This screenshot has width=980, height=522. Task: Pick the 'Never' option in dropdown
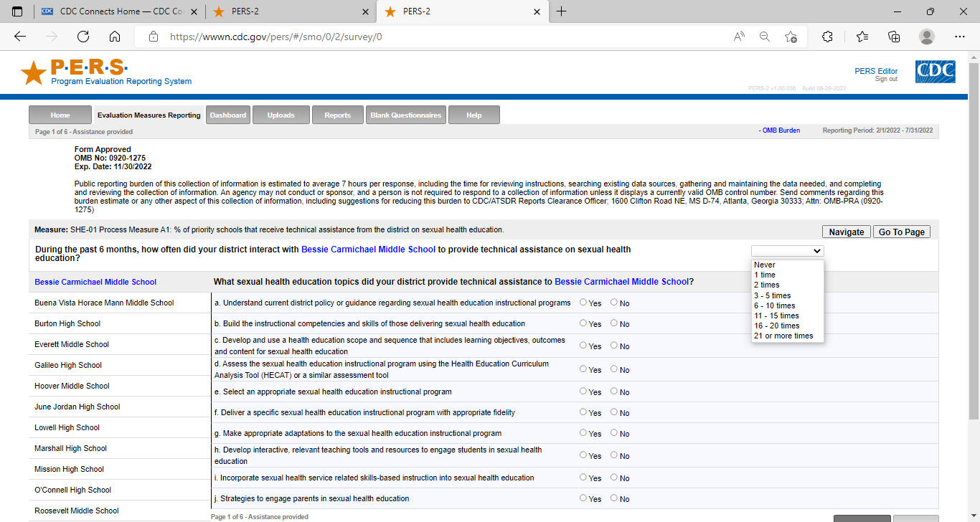click(x=765, y=265)
